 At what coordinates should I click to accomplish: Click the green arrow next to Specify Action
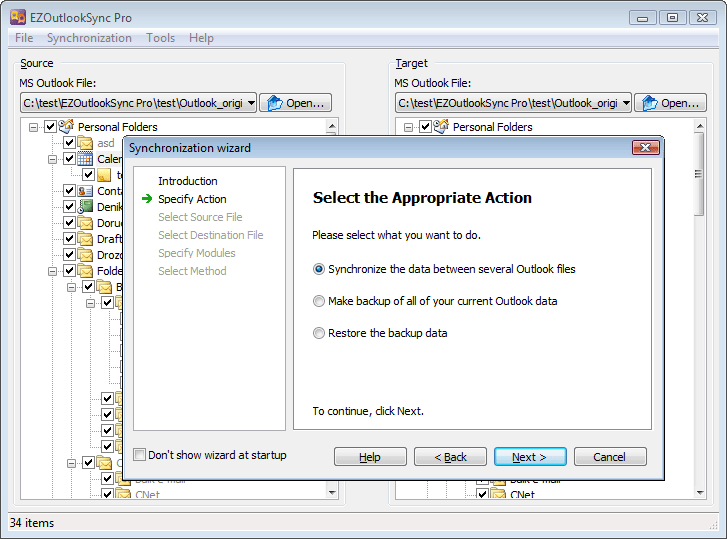pyautogui.click(x=147, y=199)
